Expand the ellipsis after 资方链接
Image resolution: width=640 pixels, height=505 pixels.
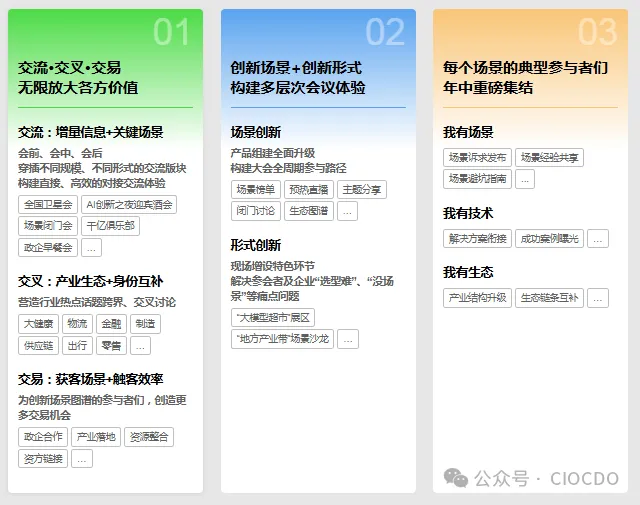[82, 458]
